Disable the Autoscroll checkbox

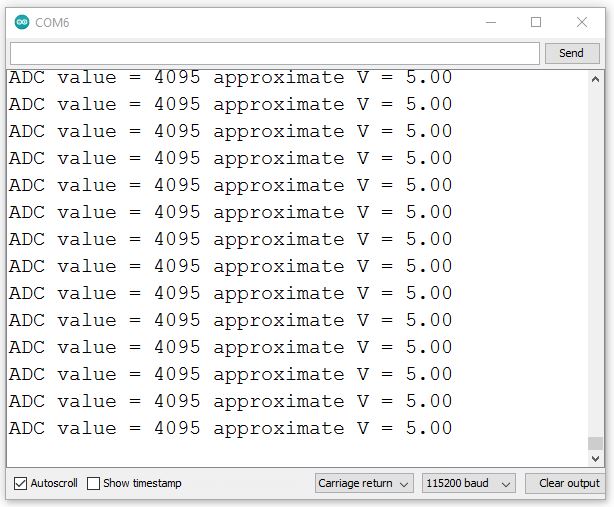(x=20, y=484)
